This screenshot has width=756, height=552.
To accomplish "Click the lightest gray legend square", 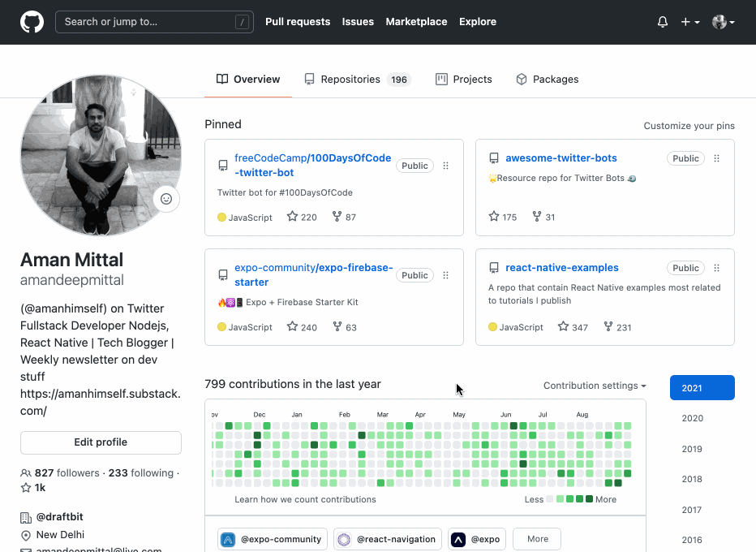I will click(x=550, y=499).
